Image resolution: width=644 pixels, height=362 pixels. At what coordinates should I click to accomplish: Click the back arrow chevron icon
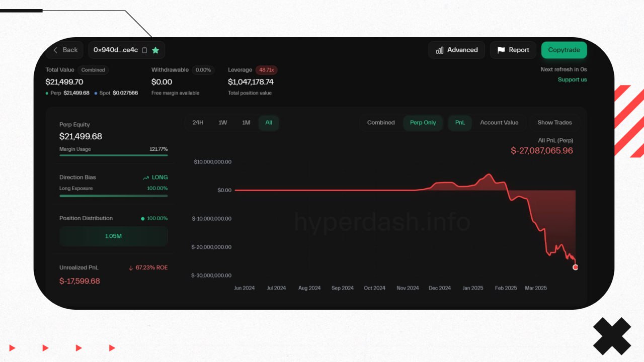coord(56,50)
